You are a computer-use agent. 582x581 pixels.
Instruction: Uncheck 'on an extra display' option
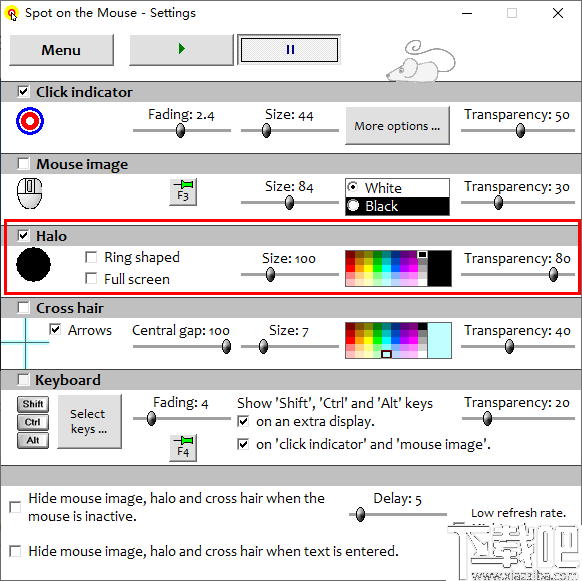pyautogui.click(x=243, y=421)
